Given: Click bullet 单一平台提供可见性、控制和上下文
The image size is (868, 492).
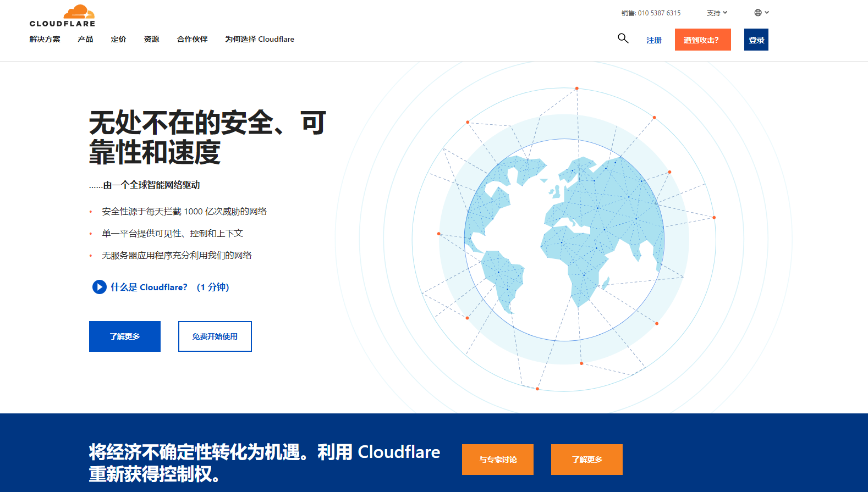Looking at the screenshot, I should click(172, 234).
